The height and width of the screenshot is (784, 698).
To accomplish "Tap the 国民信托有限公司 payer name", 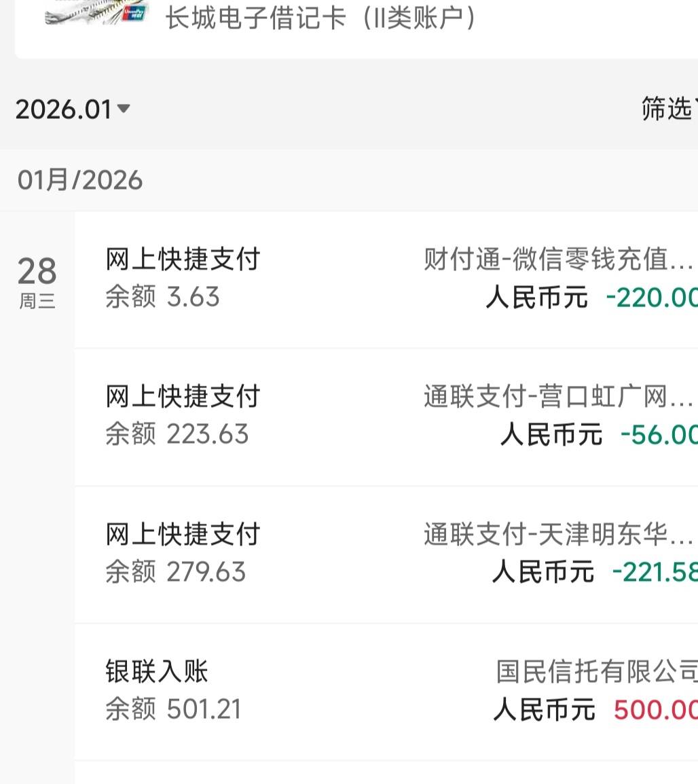I will tap(596, 671).
